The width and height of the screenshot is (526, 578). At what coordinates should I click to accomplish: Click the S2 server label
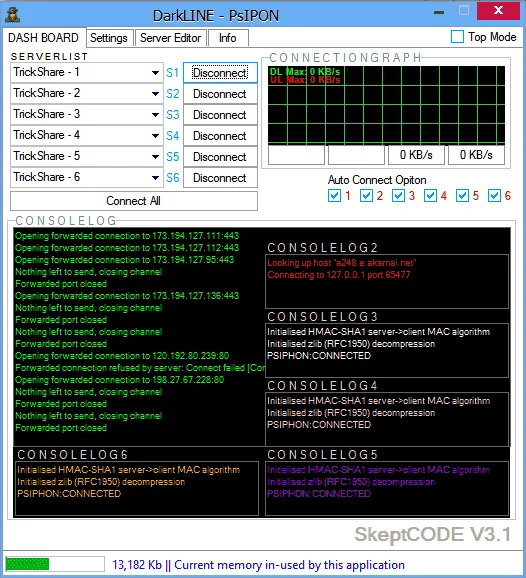pos(173,94)
